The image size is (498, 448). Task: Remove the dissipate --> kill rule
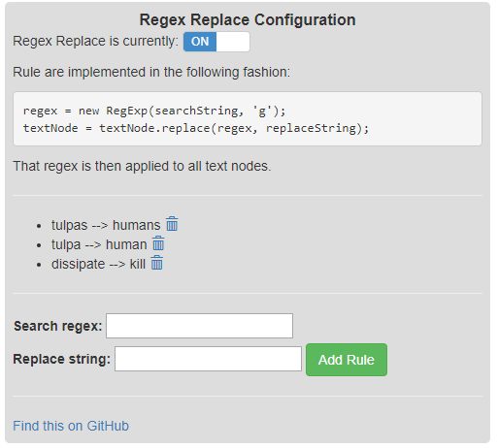click(x=157, y=263)
